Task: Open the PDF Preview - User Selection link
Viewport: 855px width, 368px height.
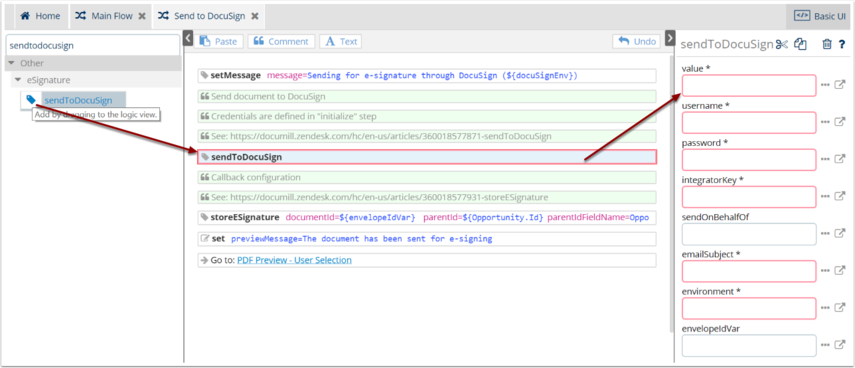Action: coord(294,260)
